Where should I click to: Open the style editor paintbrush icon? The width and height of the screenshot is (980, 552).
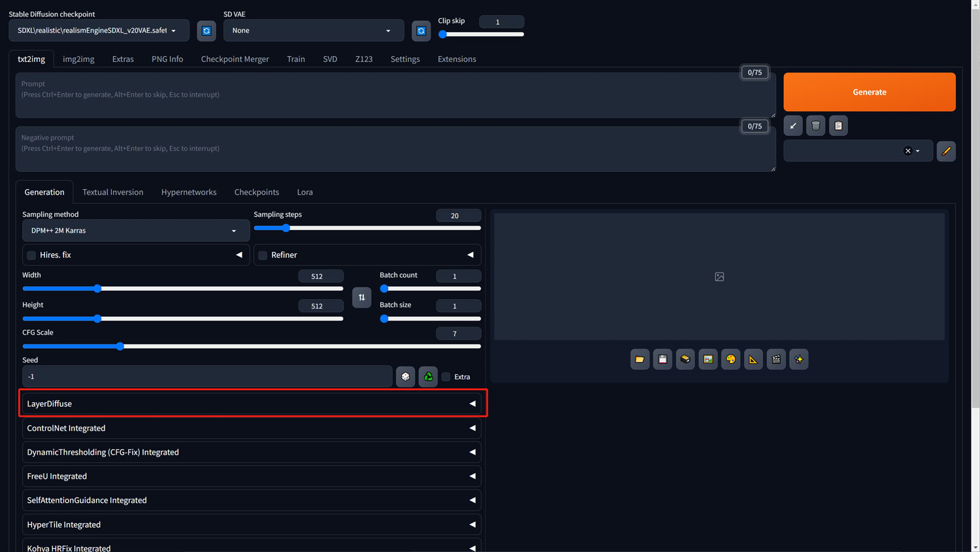pos(945,151)
